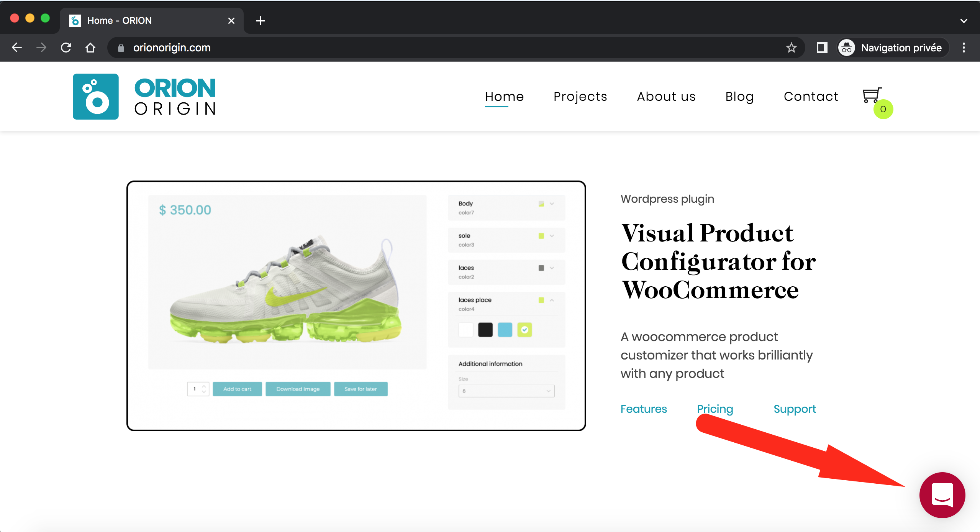Open a new browser tab

pos(261,21)
